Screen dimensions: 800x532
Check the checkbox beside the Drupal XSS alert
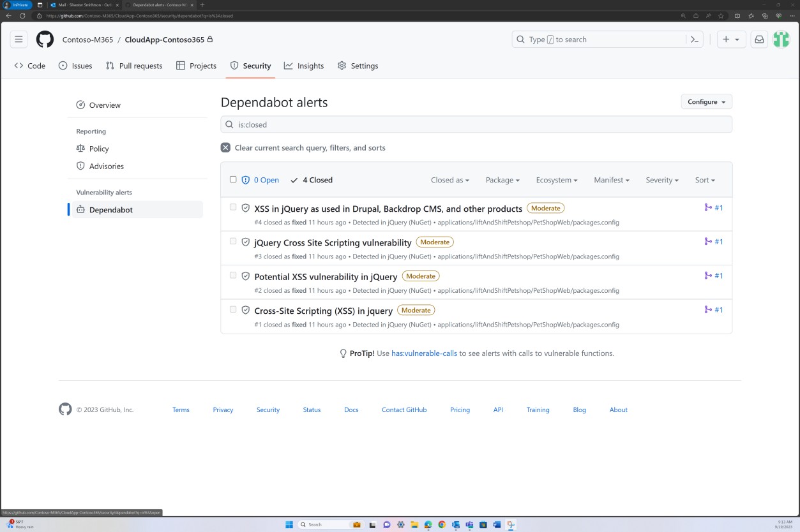point(233,207)
